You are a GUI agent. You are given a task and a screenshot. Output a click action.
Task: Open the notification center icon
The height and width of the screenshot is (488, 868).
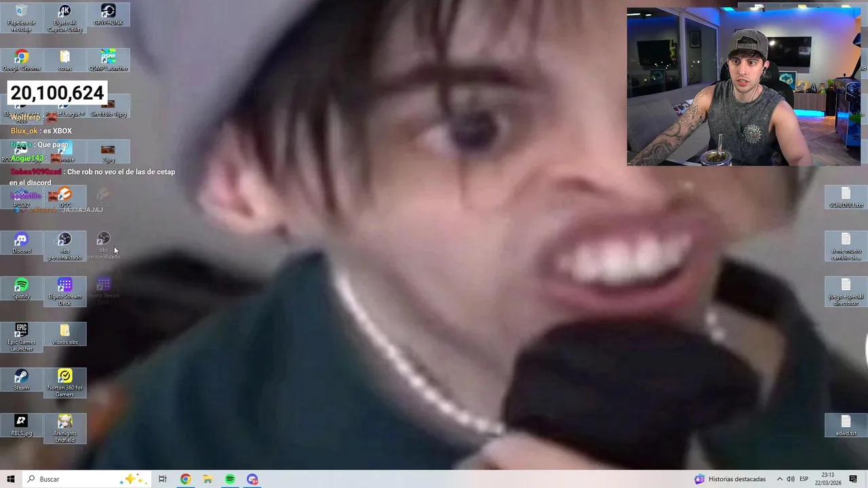coord(854,479)
